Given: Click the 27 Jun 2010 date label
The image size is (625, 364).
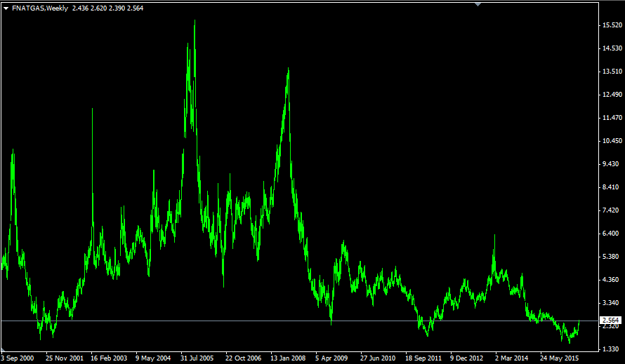Looking at the screenshot, I should point(378,358).
